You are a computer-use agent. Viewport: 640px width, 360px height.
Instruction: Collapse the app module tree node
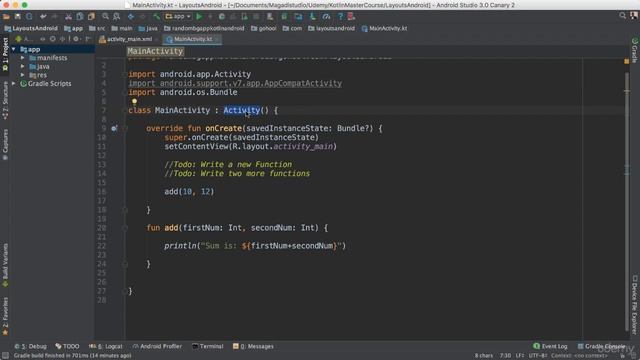pyautogui.click(x=13, y=49)
